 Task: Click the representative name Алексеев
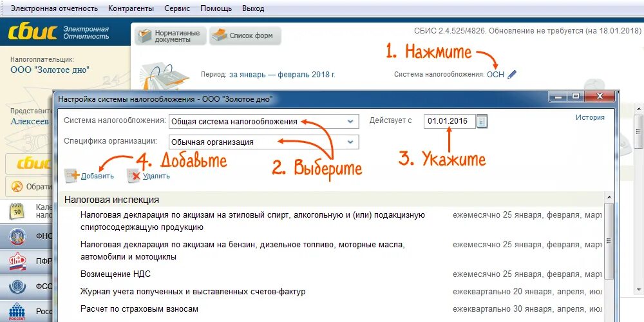[30, 121]
